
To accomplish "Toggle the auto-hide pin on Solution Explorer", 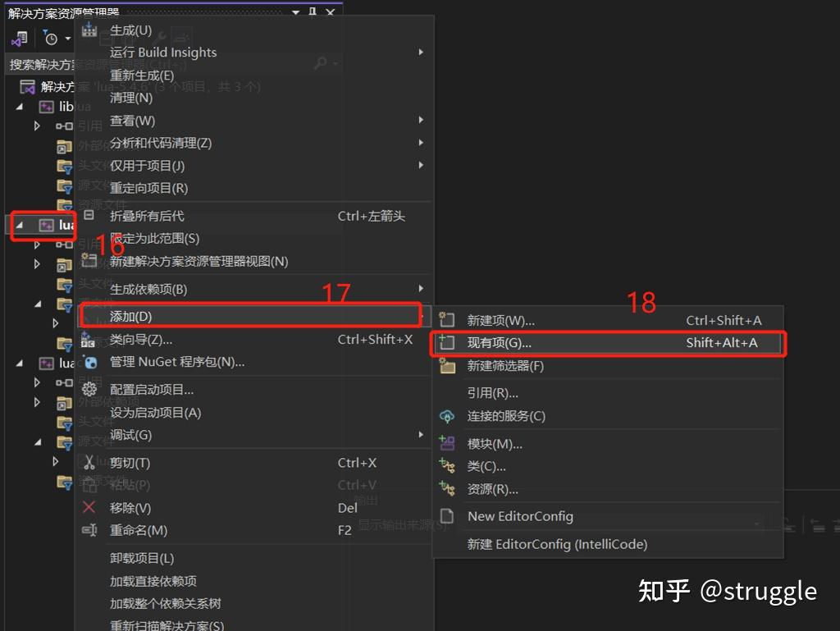I will 313,11.
